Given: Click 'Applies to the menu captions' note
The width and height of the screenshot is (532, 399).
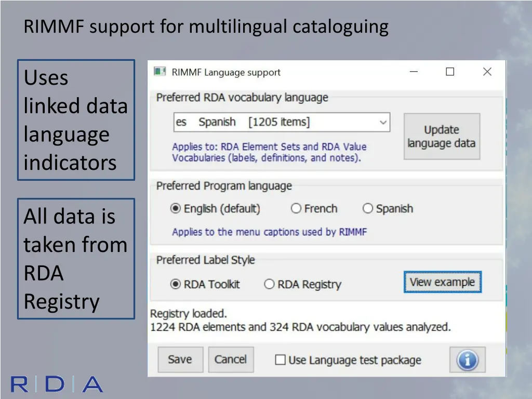Looking at the screenshot, I should pyautogui.click(x=270, y=232).
